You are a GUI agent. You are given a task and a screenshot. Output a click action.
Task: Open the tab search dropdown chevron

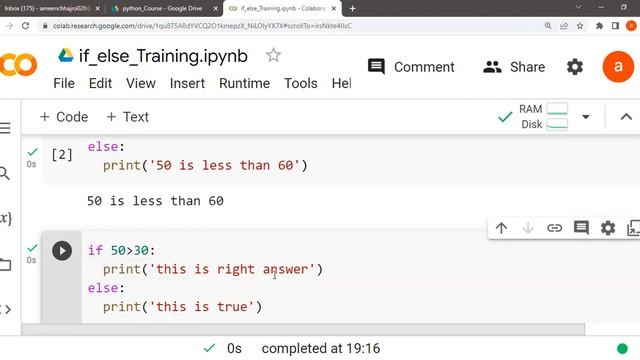click(x=578, y=7)
